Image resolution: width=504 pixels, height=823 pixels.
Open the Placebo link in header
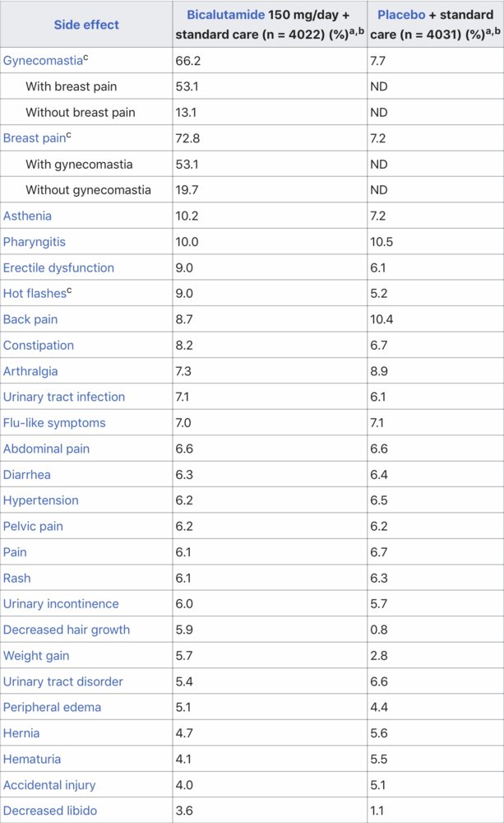coord(401,16)
